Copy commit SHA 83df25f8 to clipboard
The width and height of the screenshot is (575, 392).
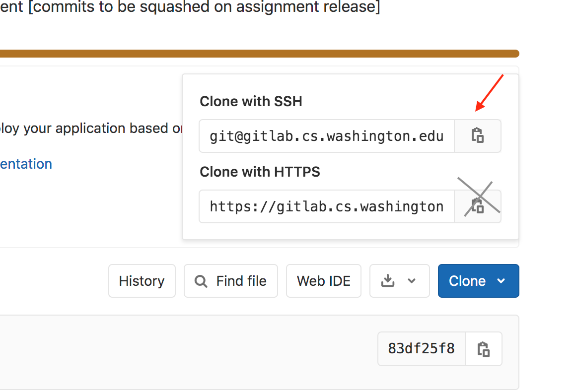pyautogui.click(x=484, y=349)
